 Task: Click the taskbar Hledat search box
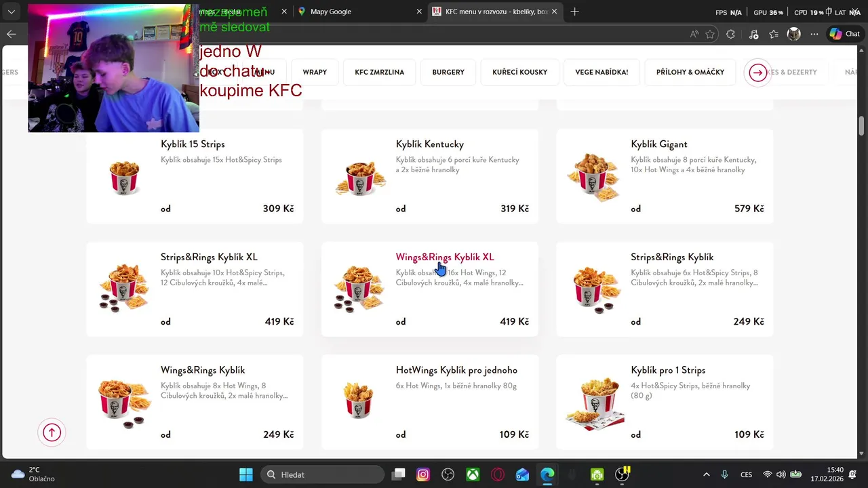322,474
